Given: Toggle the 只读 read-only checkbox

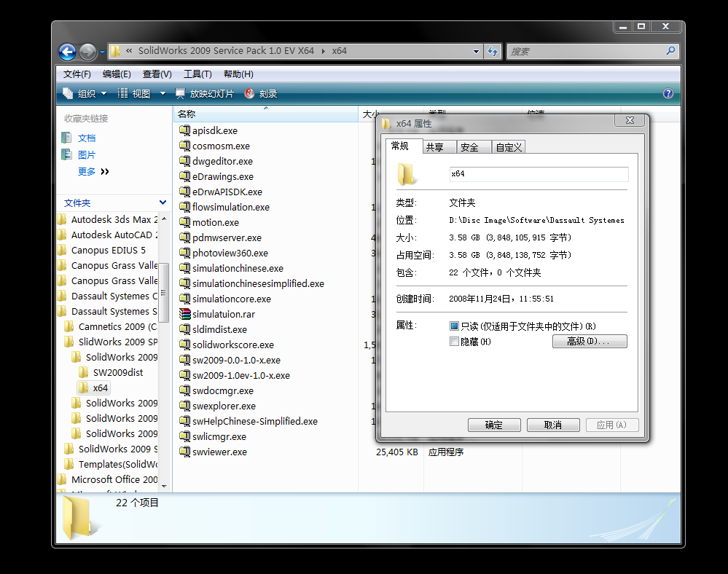Looking at the screenshot, I should [454, 326].
